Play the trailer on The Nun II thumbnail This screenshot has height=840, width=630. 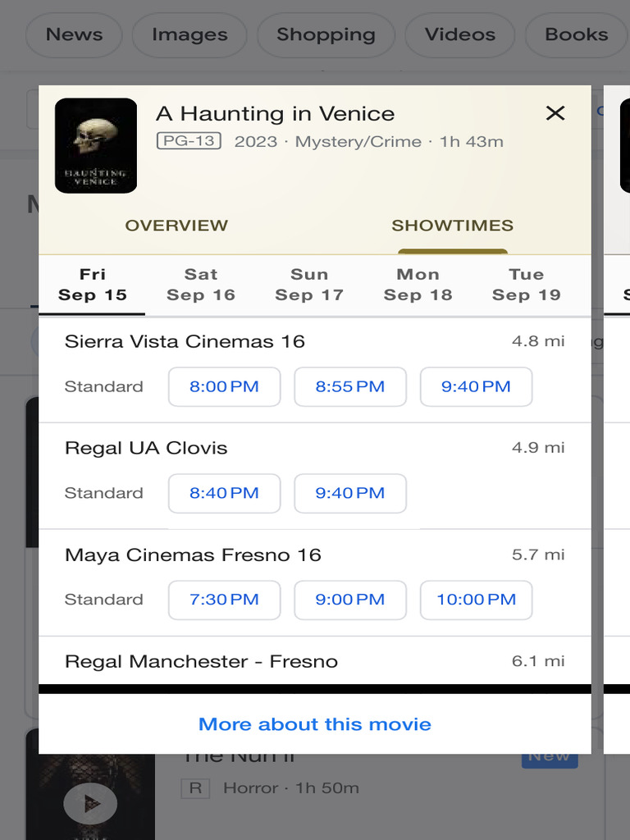(x=90, y=803)
